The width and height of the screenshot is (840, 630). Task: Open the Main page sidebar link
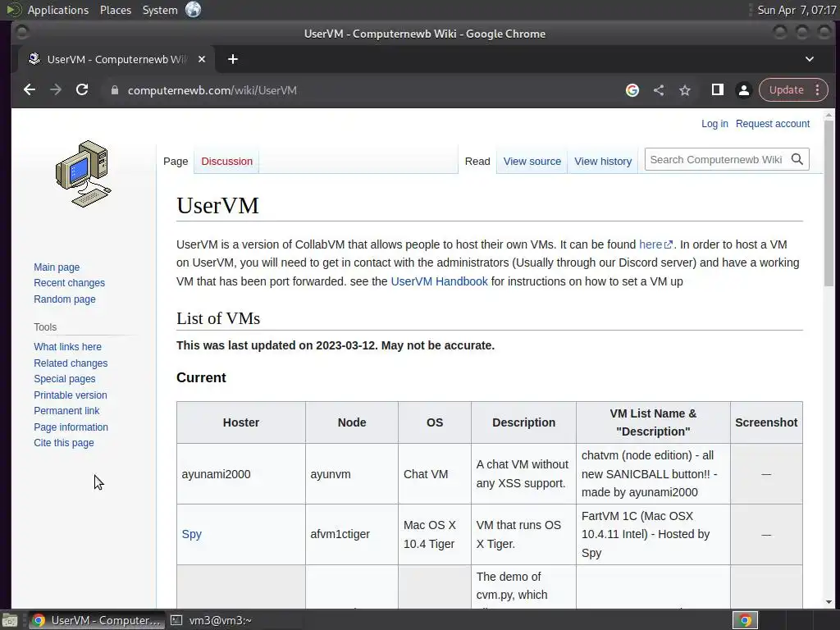57,267
